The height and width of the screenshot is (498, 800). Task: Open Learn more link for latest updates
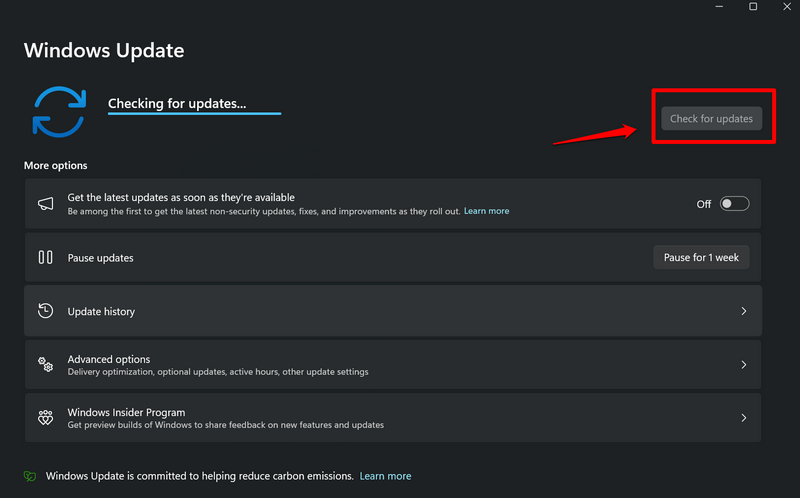(486, 211)
